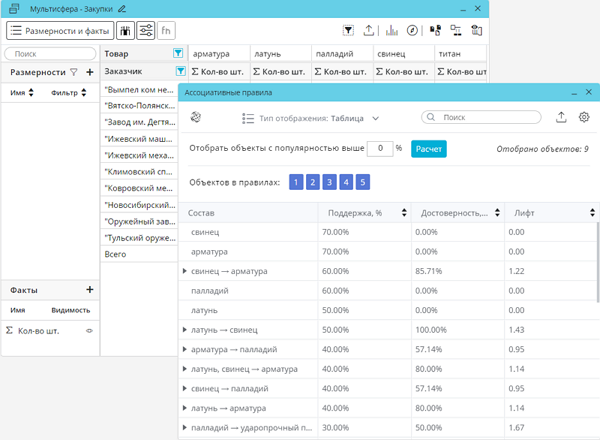Toggle rules with 3 objects

coord(329,182)
